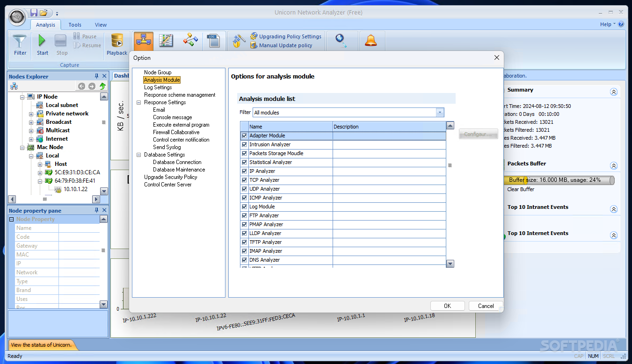Uncheck the Adapter Module checkbox
632x364 pixels.
244,136
